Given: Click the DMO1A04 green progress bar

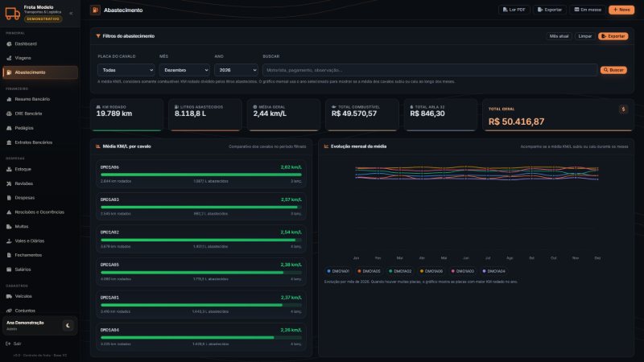Looking at the screenshot, I should click(188, 337).
